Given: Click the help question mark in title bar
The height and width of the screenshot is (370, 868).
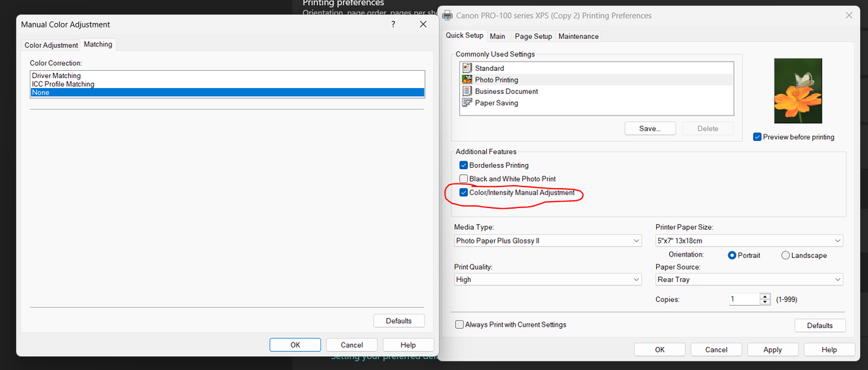Looking at the screenshot, I should 393,24.
